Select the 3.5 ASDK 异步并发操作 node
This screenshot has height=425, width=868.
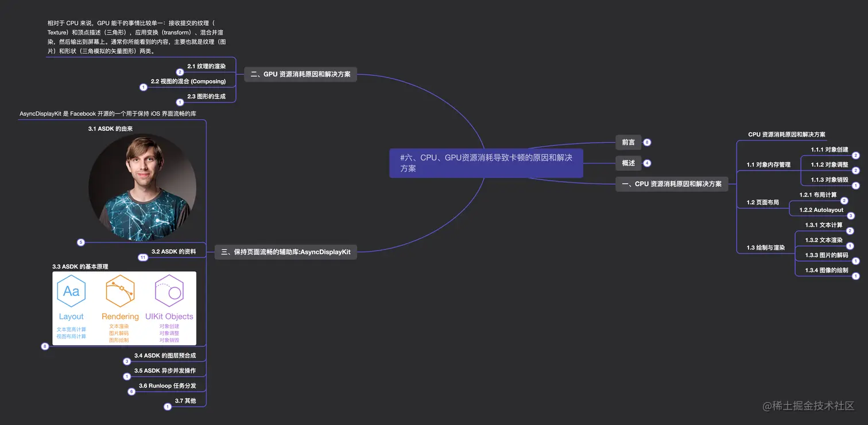click(x=165, y=371)
